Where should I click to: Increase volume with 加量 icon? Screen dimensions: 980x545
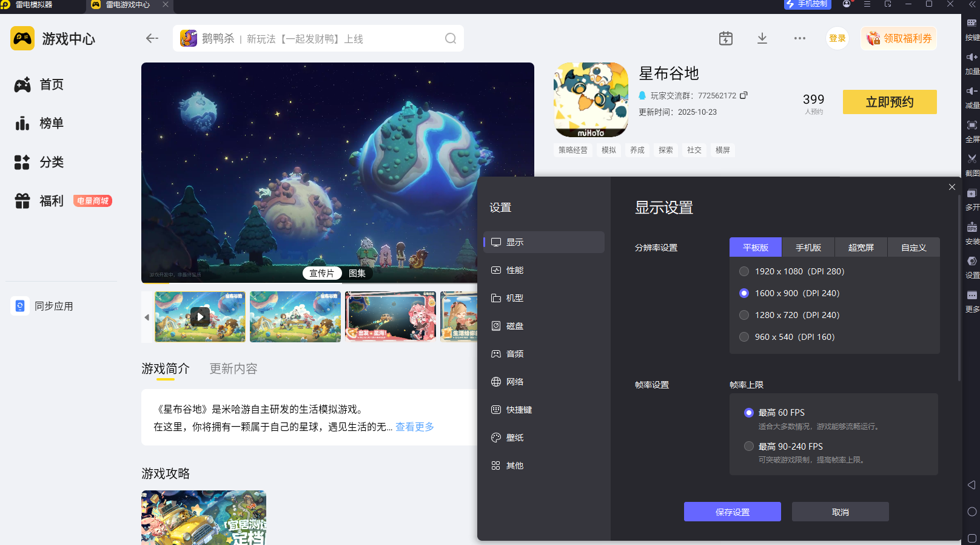(972, 63)
